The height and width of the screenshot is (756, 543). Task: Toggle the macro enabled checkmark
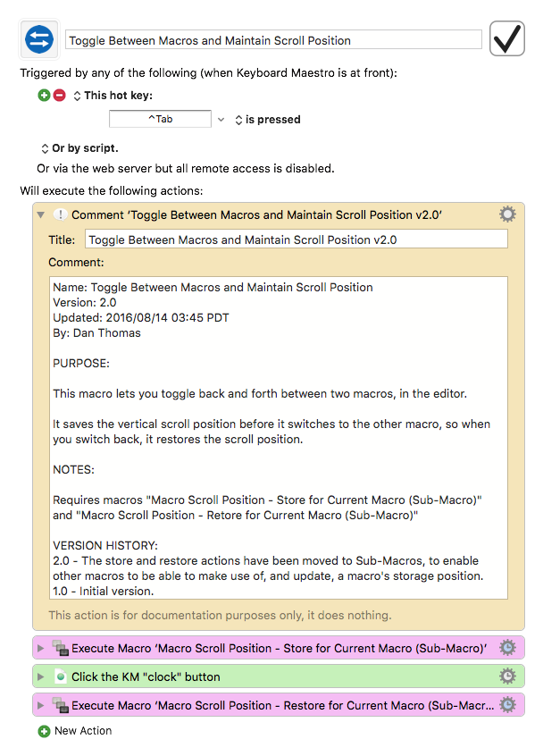click(x=507, y=38)
